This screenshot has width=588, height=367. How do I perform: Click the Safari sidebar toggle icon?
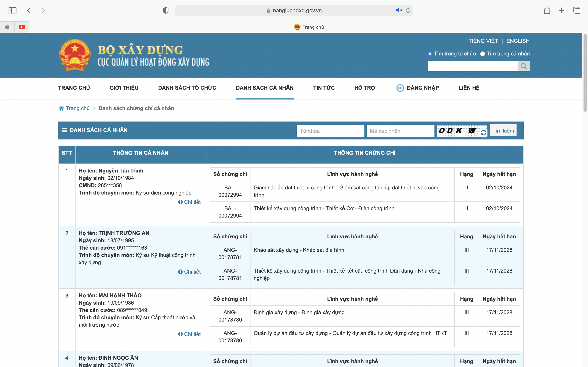(x=12, y=10)
